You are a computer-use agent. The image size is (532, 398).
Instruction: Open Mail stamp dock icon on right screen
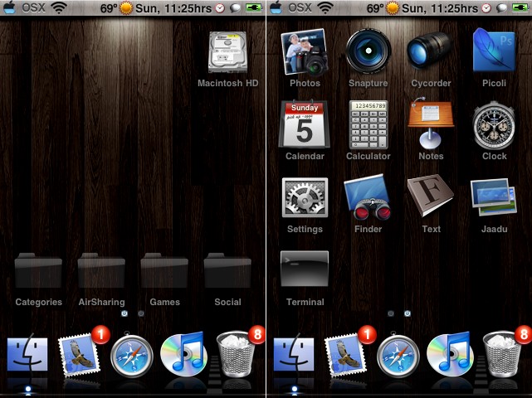click(x=346, y=355)
